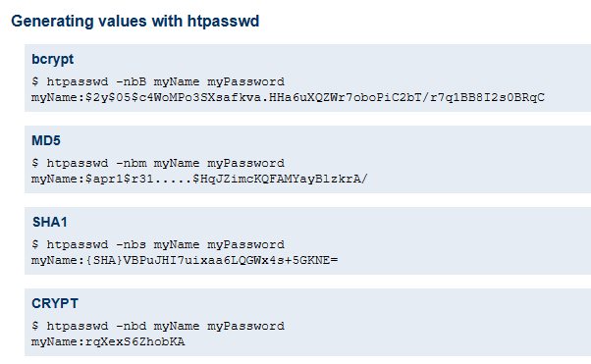The image size is (591, 364).
Task: Click the MD5 section heading
Action: click(x=46, y=140)
